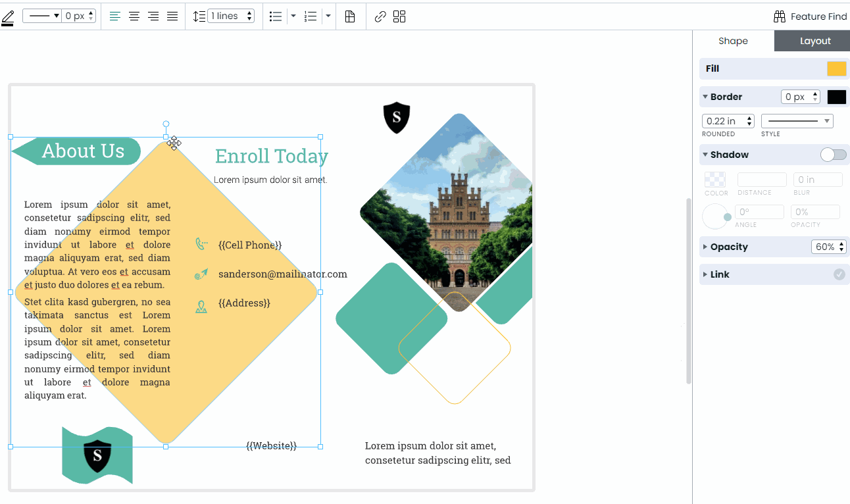Click the numbered list icon

pyautogui.click(x=310, y=16)
